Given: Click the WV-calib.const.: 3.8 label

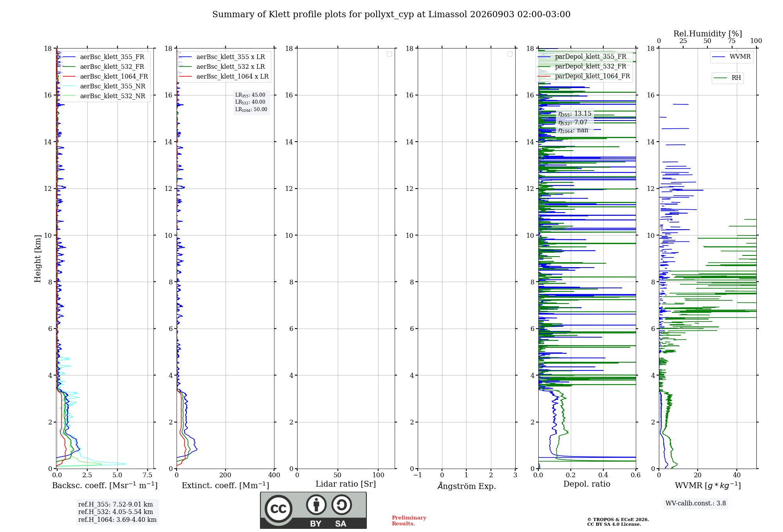Looking at the screenshot, I should point(696,503).
